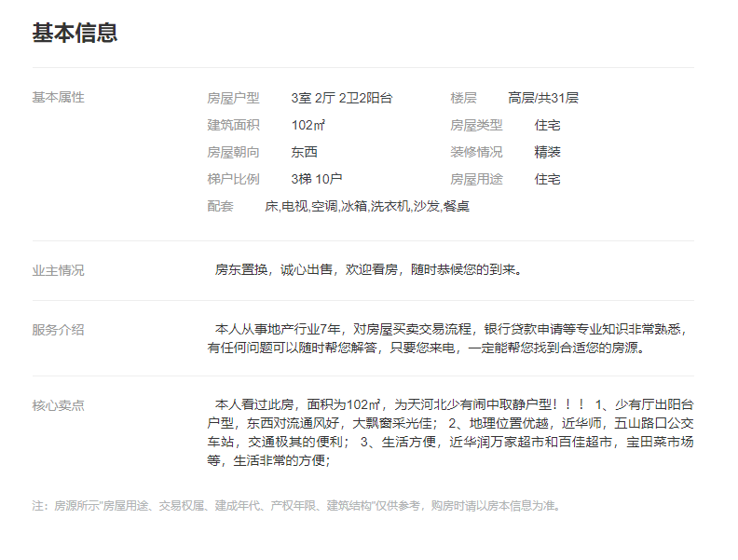738x560 pixels.
Task: Select the text 房东置换，诚心出售
Action: (274, 269)
